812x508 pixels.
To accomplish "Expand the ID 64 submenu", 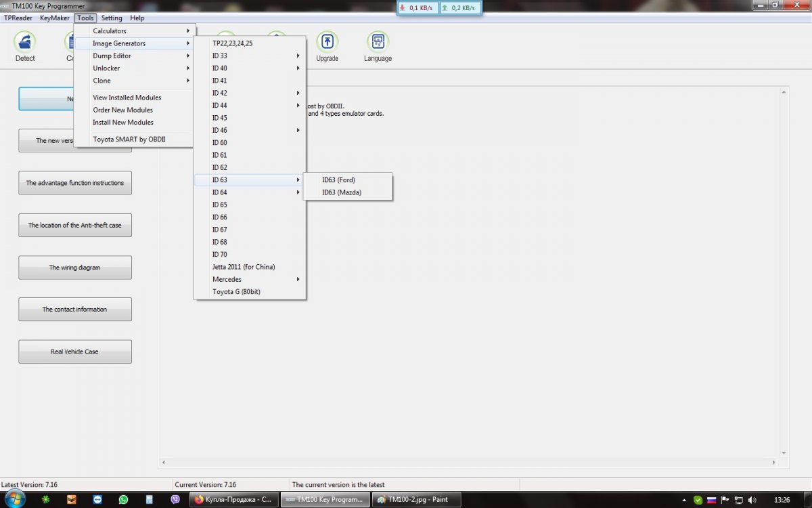I will click(x=250, y=192).
